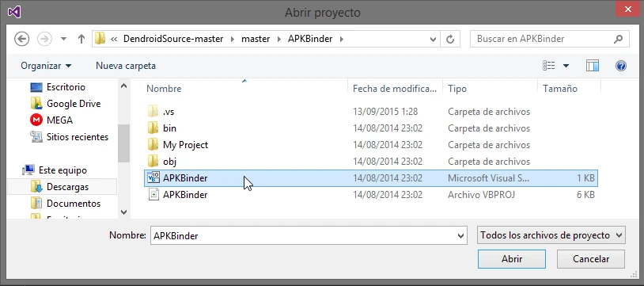This screenshot has width=644, height=286.
Task: Sort by Fecha de modificación column header
Action: [x=395, y=89]
